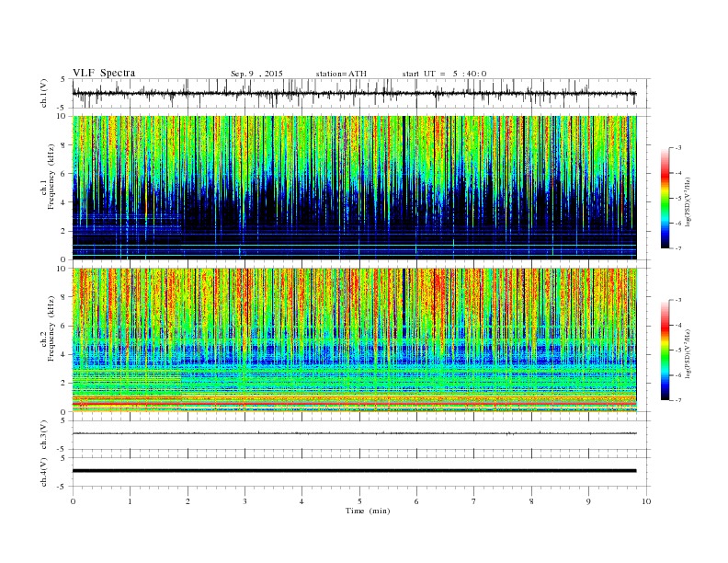Click the ch.2 color bar "log(PSD)(V²/Hz)" label
This screenshot has height=563, width=728.
tap(688, 353)
